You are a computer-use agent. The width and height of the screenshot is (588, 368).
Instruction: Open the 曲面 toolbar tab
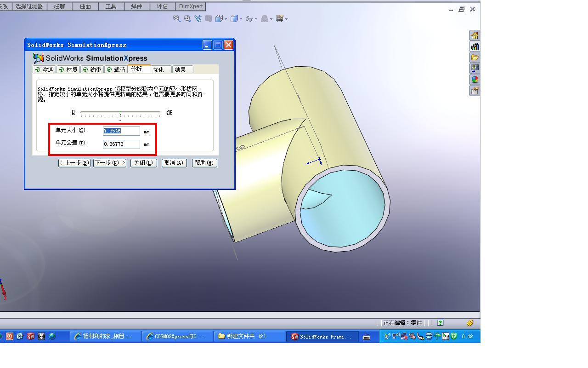point(85,6)
